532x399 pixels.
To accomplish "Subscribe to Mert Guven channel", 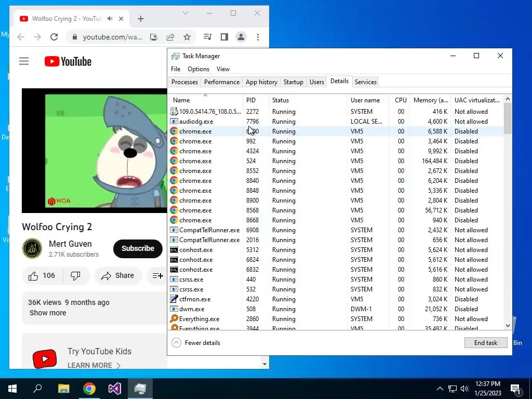I will click(x=138, y=248).
